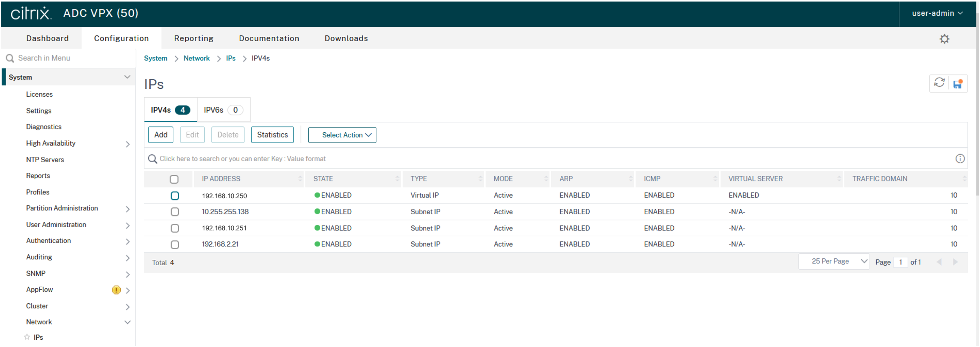The image size is (980, 347).
Task: Open the Dashboard tab
Action: [47, 38]
